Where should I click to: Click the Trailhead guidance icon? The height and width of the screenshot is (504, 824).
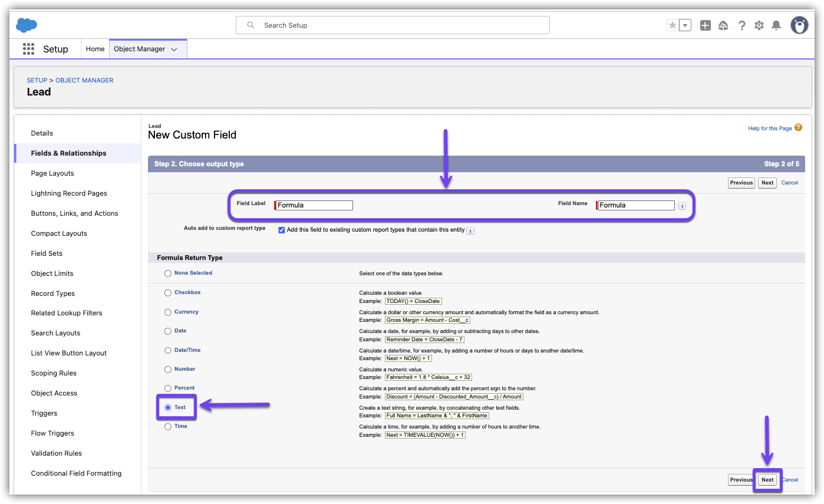point(723,25)
